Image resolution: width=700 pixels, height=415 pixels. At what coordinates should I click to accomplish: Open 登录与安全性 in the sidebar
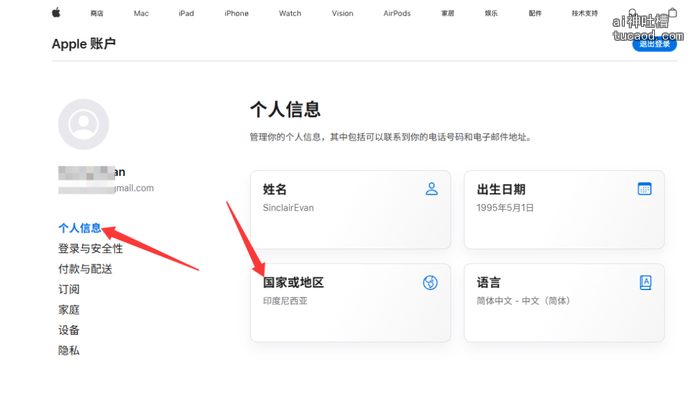tap(91, 249)
